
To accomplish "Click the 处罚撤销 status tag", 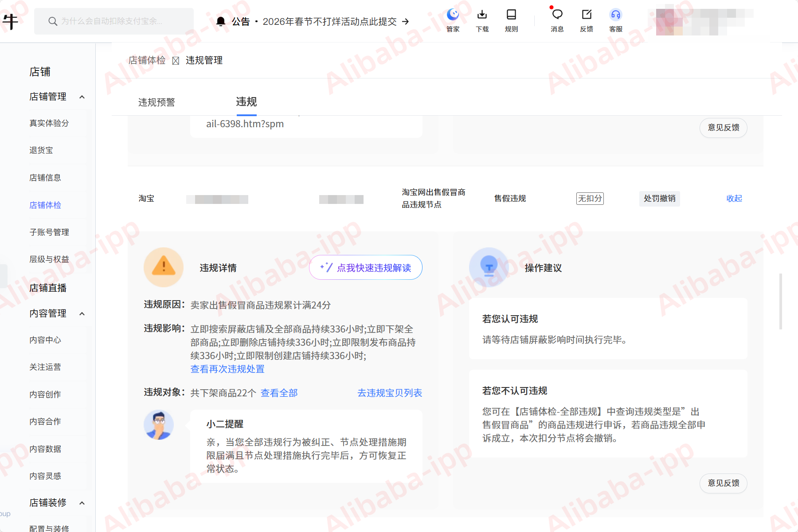I will click(x=660, y=198).
